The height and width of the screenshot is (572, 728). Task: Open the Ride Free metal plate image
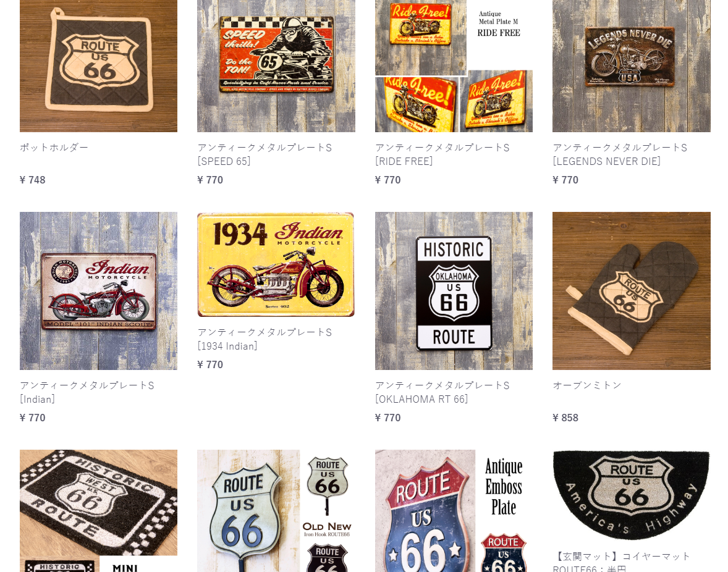point(454,66)
